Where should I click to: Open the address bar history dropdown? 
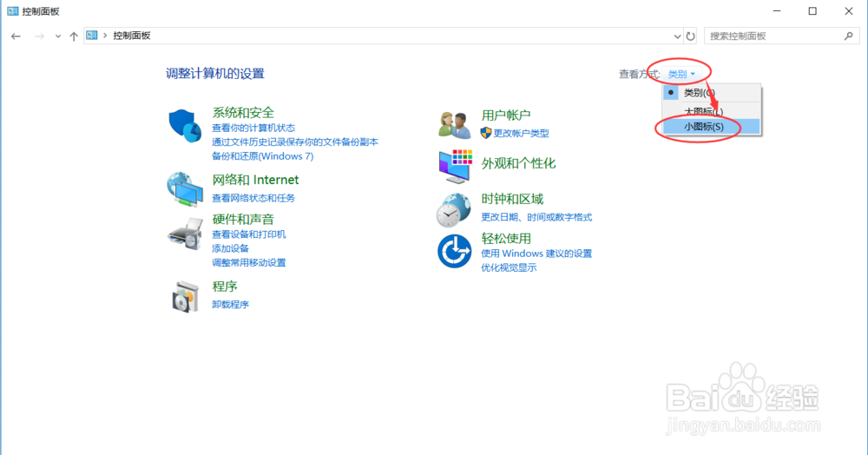677,36
